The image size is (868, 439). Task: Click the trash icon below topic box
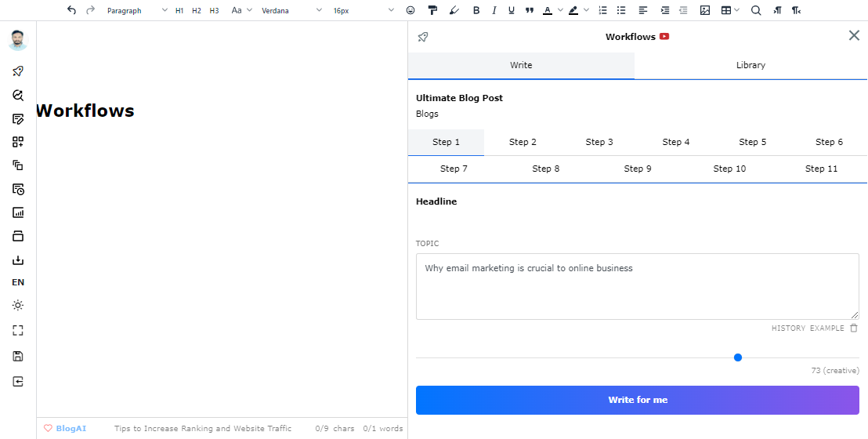(x=854, y=328)
